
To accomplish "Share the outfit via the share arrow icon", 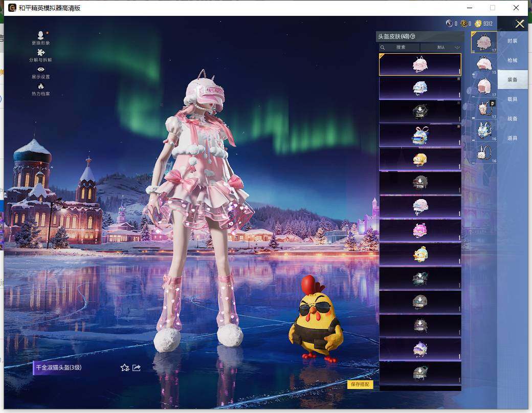I will coord(137,367).
